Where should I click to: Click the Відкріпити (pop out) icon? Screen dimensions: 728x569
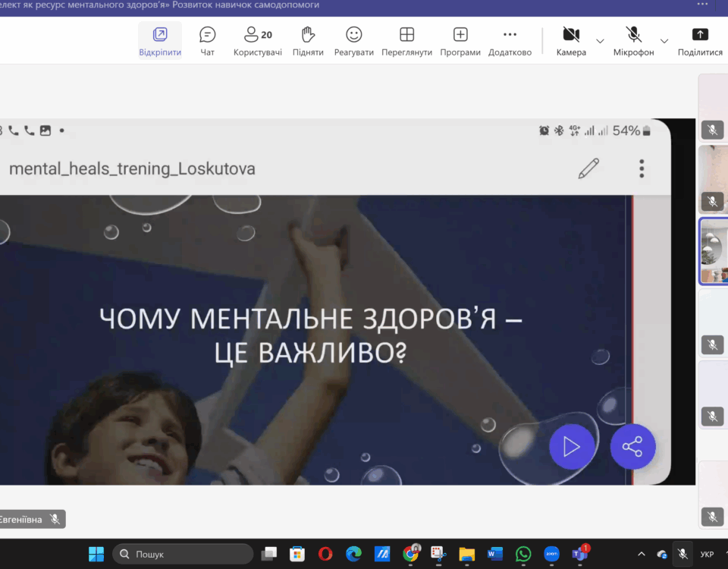click(x=160, y=35)
